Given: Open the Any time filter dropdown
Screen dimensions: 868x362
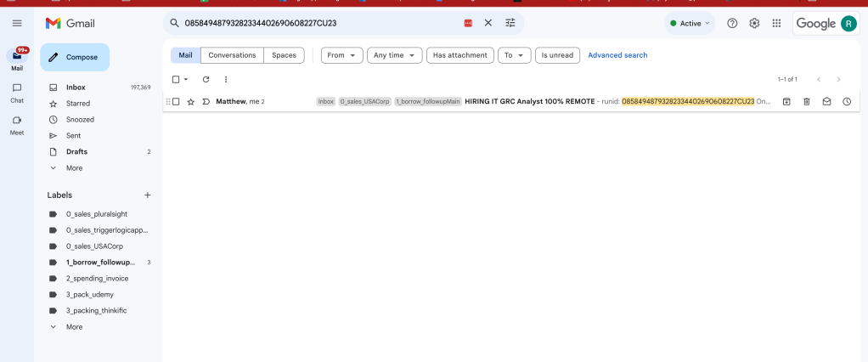Looking at the screenshot, I should click(395, 55).
